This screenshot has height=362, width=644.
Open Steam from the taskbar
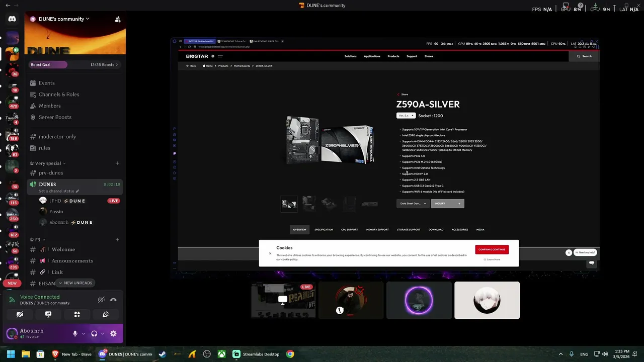[x=162, y=354]
